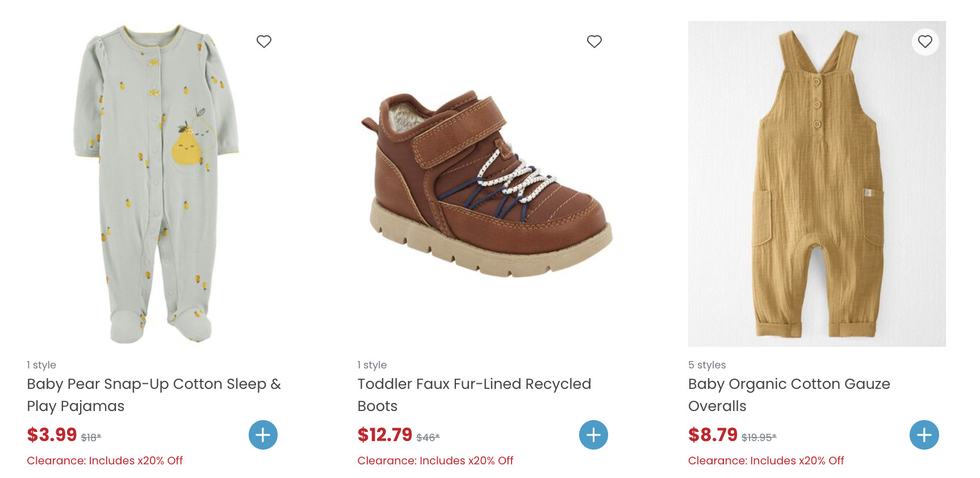This screenshot has height=478, width=980.
Task: Go to Toddler Faux Fur-Lined Recycled Boots link
Action: 474,395
